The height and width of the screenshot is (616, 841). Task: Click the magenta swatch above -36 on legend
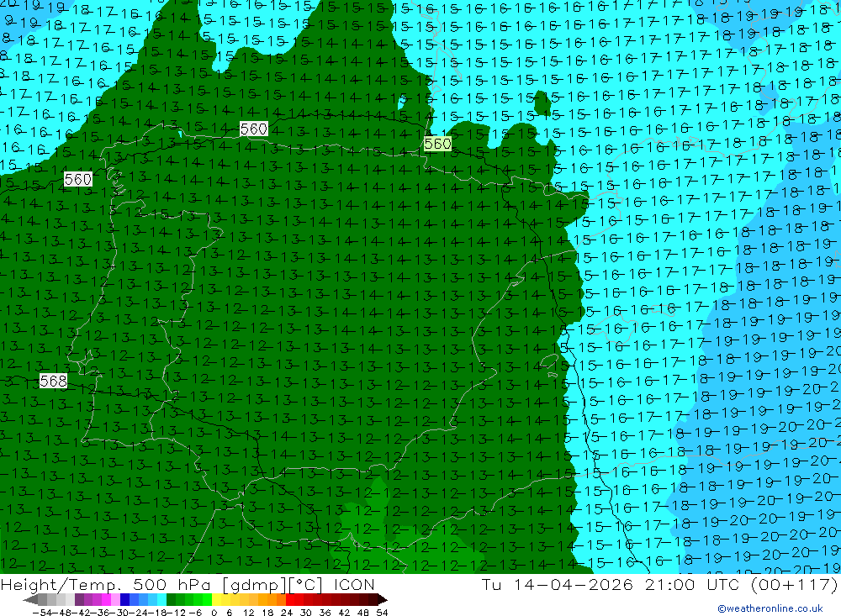click(x=106, y=600)
